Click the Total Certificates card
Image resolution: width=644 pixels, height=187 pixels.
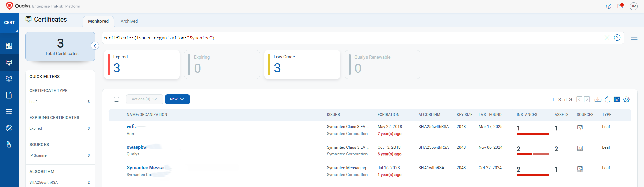[x=60, y=46]
